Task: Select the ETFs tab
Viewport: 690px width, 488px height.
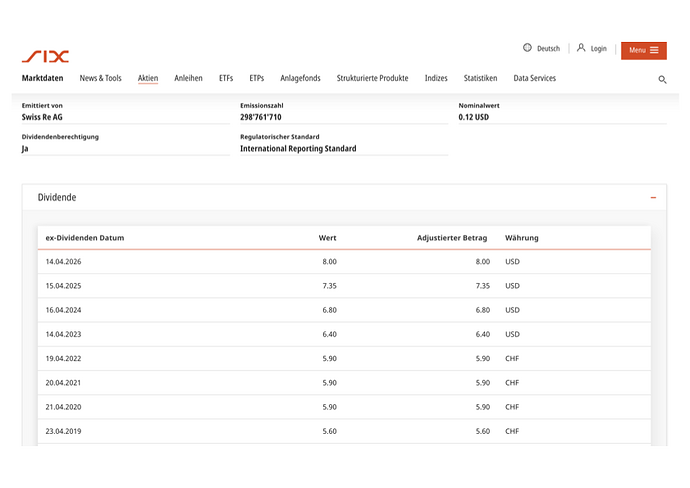Action: click(x=226, y=78)
